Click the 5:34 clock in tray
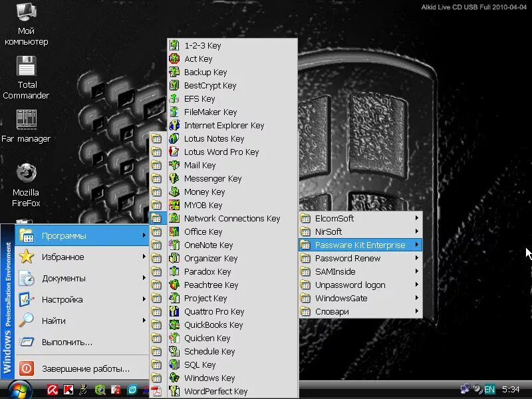 tap(511, 389)
